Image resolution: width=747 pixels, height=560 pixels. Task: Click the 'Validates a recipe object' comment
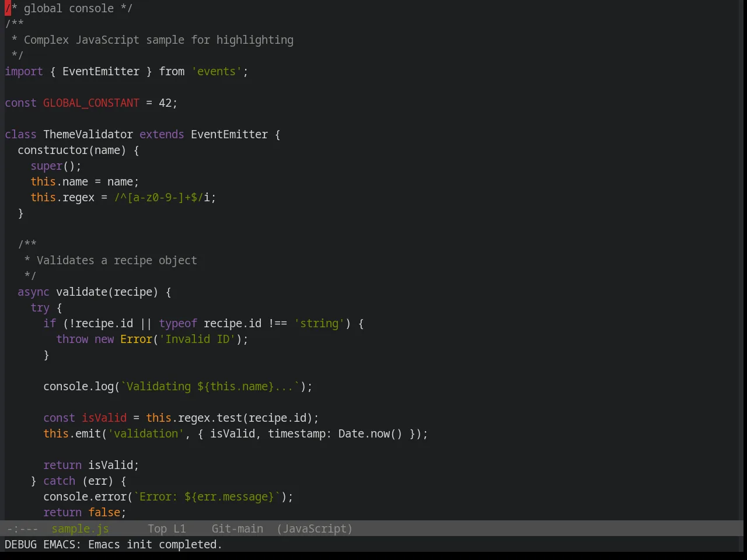[x=117, y=260]
